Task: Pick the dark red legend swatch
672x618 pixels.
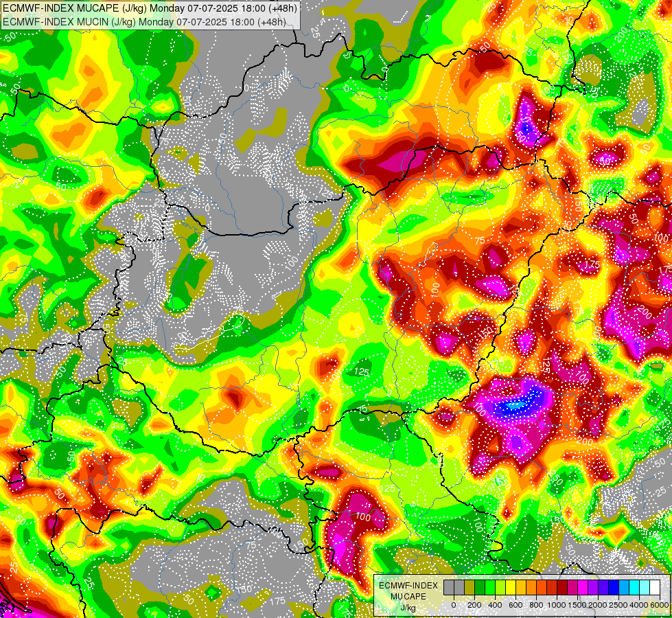Action: [562, 587]
